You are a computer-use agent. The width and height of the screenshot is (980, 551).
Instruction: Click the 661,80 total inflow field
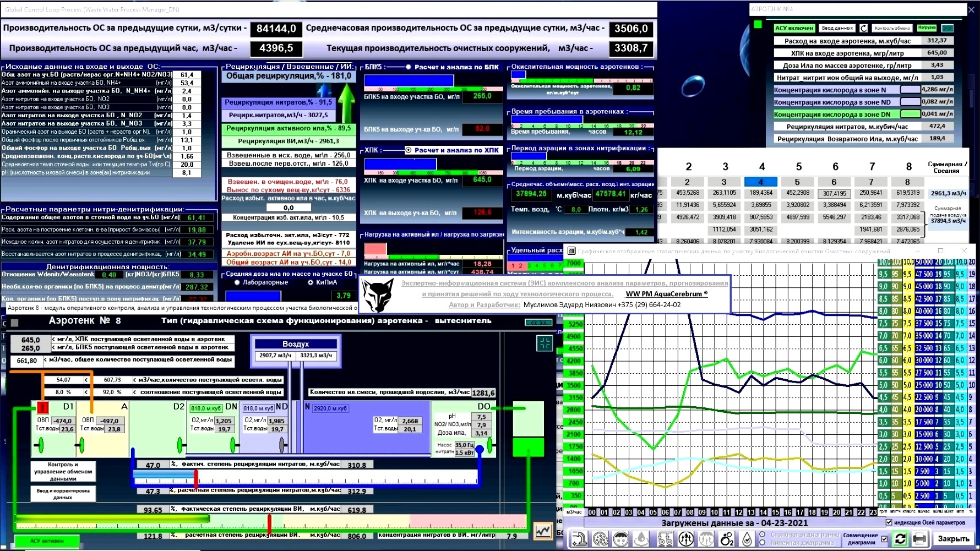coord(26,361)
